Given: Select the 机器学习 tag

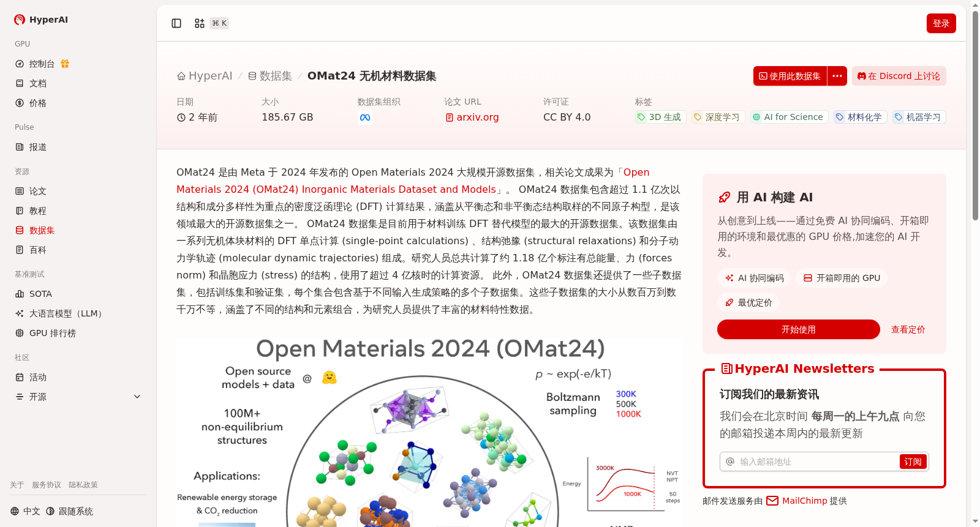Looking at the screenshot, I should pos(919,117).
